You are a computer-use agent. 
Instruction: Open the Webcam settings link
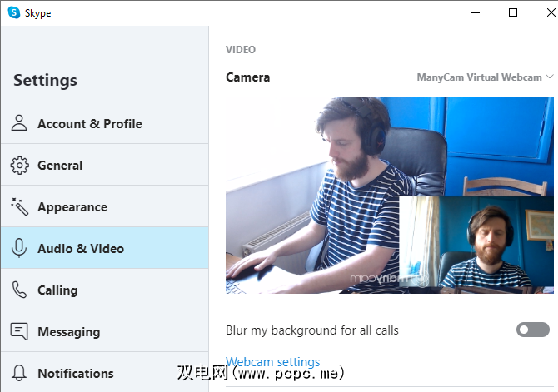click(272, 362)
